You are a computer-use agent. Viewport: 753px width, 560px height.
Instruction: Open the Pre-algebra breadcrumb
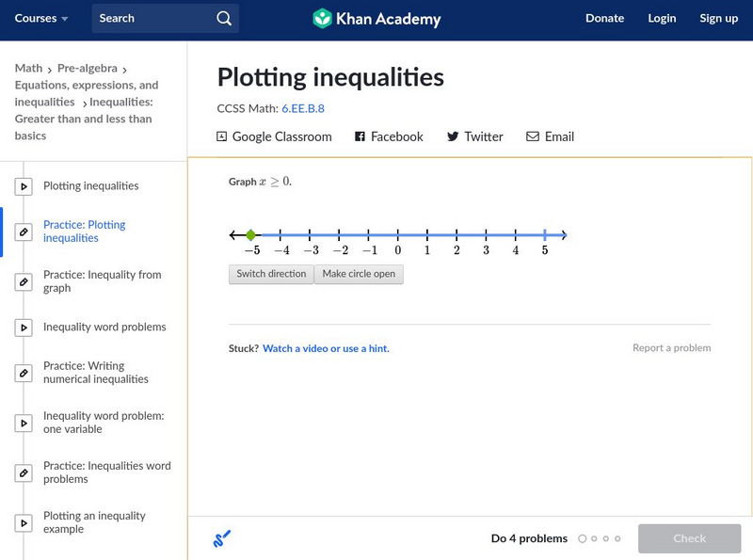[x=88, y=68]
